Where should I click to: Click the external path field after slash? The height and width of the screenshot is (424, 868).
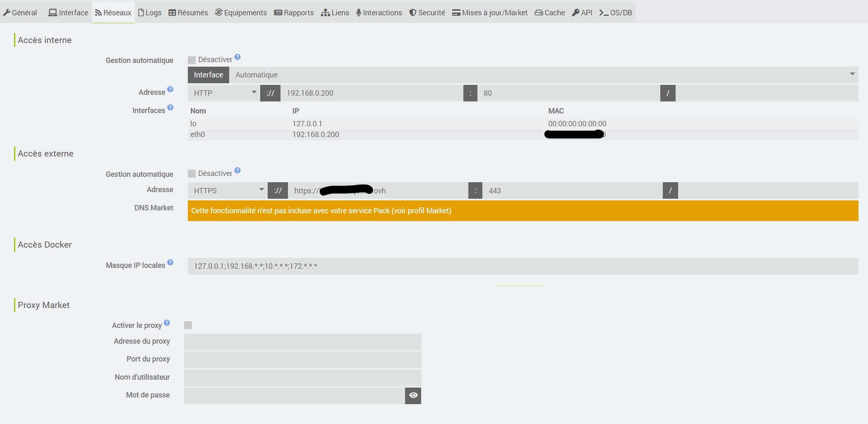pos(768,190)
